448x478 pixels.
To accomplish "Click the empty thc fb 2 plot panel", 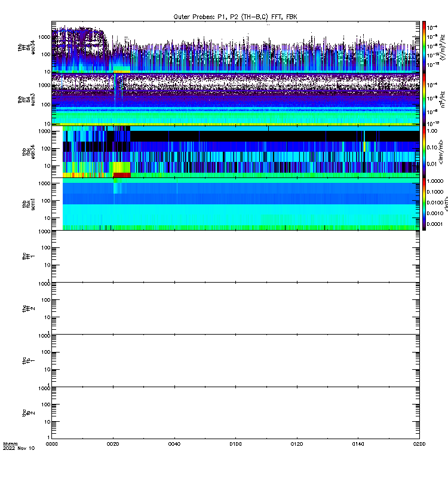I will pyautogui.click(x=235, y=413).
